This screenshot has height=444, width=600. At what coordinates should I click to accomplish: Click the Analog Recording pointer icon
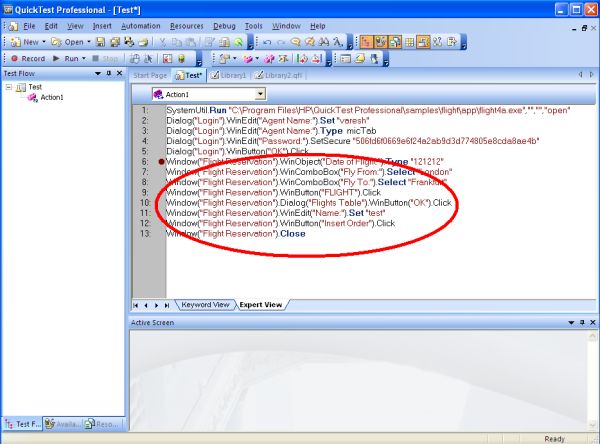148,59
